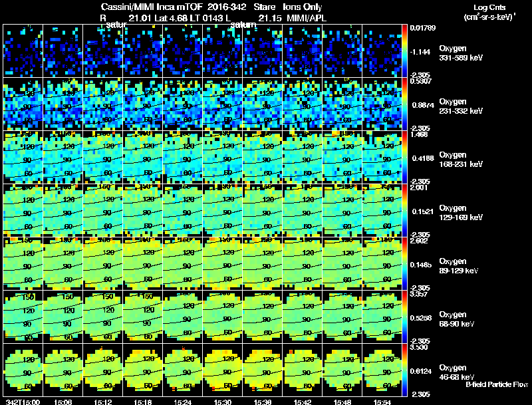532x405 pixels.
Task: Click the top row color scale bar
Action: click(x=404, y=51)
